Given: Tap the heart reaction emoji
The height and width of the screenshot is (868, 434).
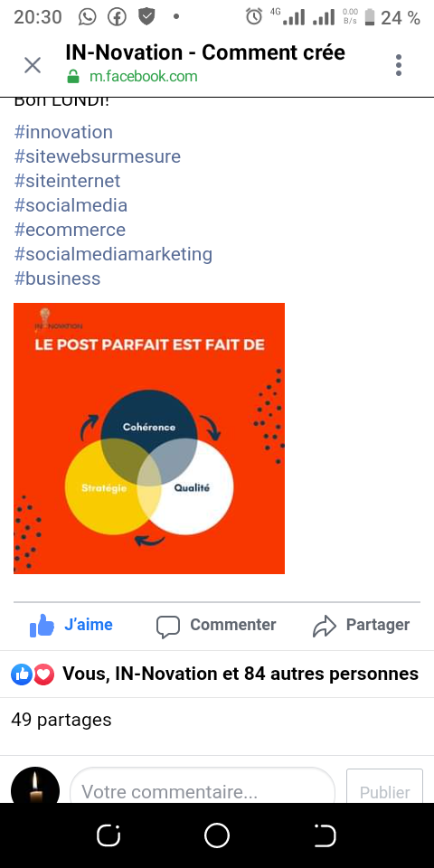Looking at the screenshot, I should [x=43, y=674].
